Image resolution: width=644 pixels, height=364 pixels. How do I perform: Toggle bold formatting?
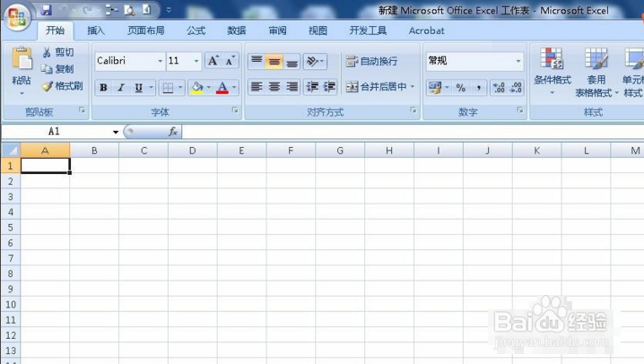[103, 87]
